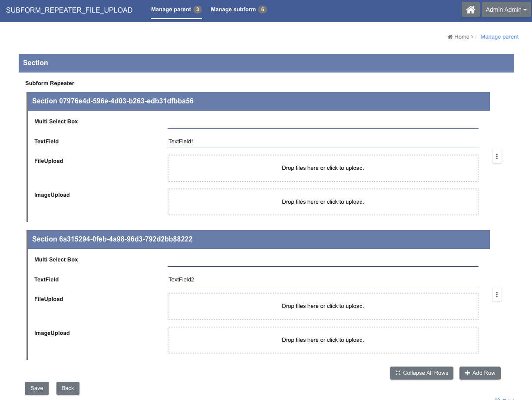Focus the TextField1 input

[323, 142]
